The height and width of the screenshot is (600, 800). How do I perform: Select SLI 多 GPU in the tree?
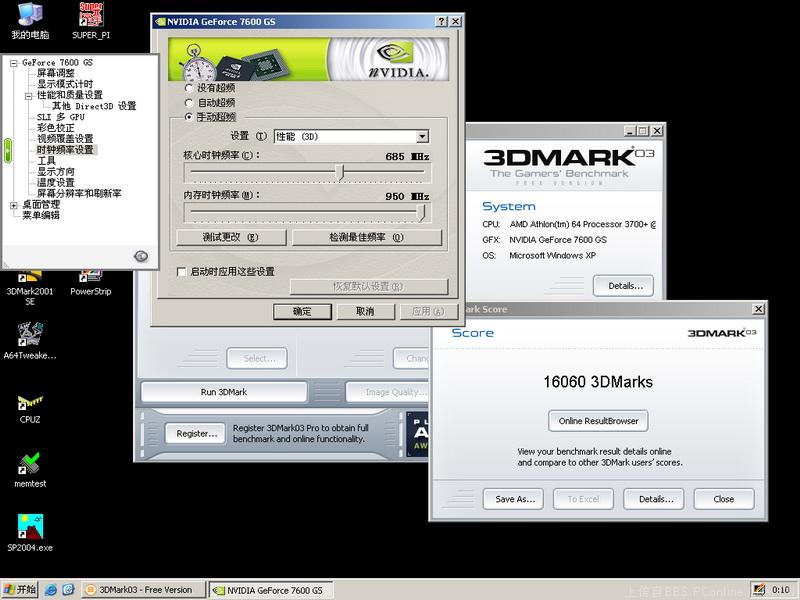coord(61,117)
